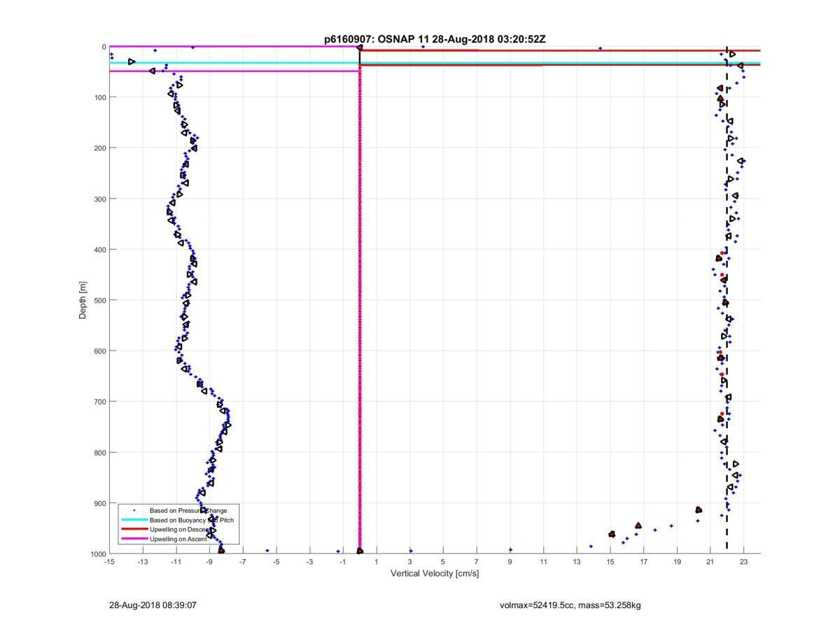Click the x-axis tick label "-11"
The height and width of the screenshot is (622, 840).
click(x=176, y=562)
